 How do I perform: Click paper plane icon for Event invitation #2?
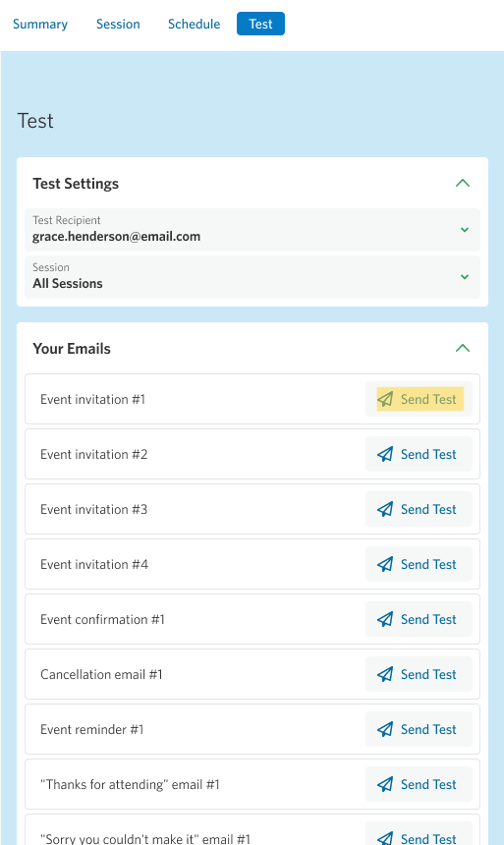[385, 454]
